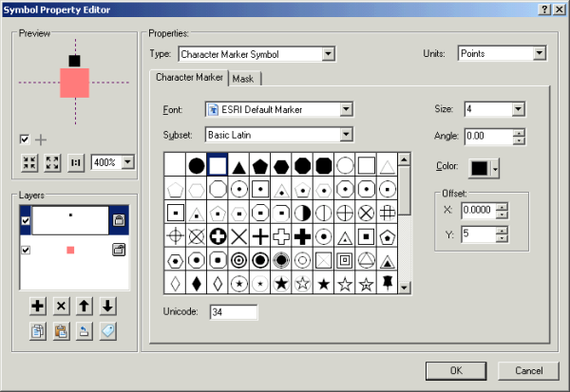
Task: Delete the selected symbol layer
Action: point(61,306)
